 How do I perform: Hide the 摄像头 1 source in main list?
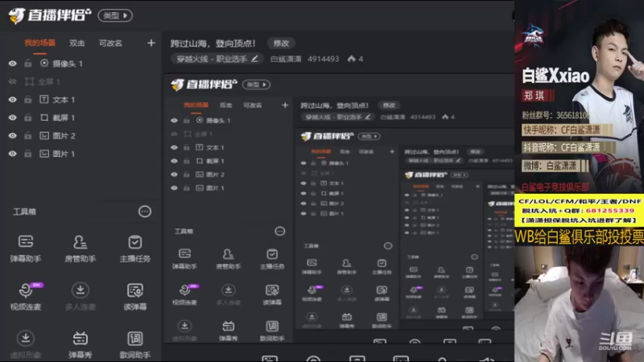[13, 64]
